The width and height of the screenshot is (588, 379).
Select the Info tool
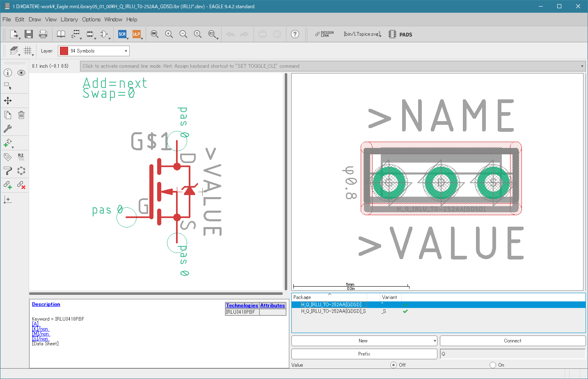pyautogui.click(x=8, y=73)
